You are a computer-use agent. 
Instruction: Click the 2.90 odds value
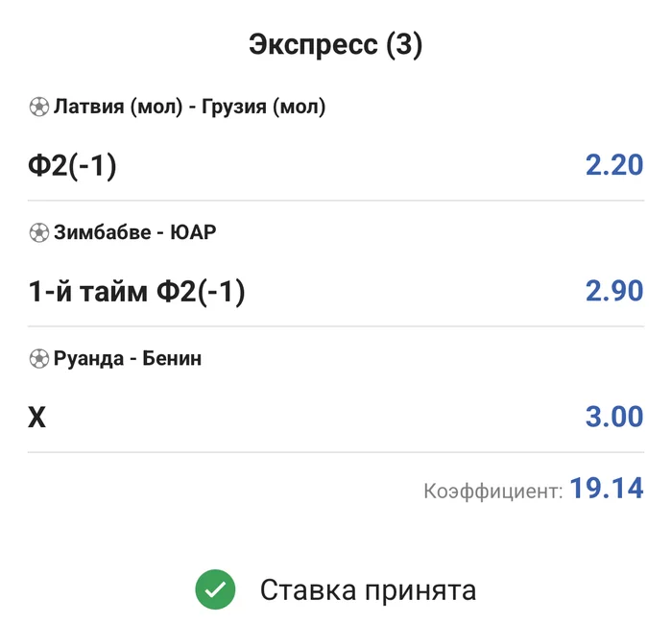(613, 292)
